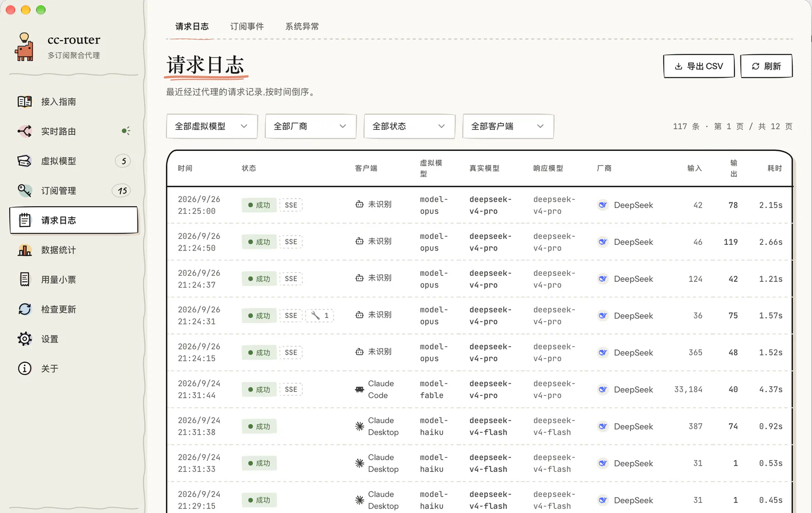Switch to the 系统异常 tab
This screenshot has width=812, height=513.
coord(302,26)
